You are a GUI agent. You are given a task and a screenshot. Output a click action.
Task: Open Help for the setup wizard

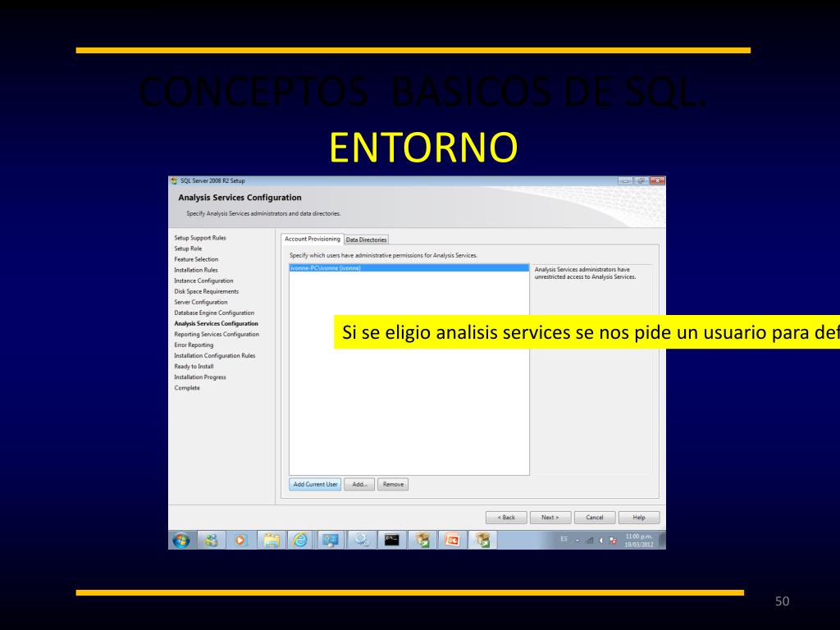[639, 518]
